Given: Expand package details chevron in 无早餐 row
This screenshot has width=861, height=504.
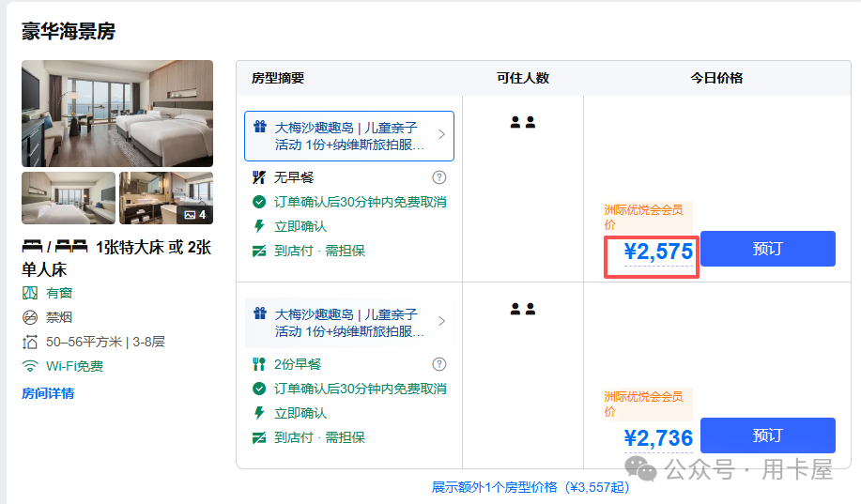Looking at the screenshot, I should coord(441,134).
